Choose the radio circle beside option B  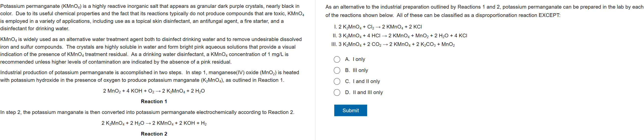337,70
